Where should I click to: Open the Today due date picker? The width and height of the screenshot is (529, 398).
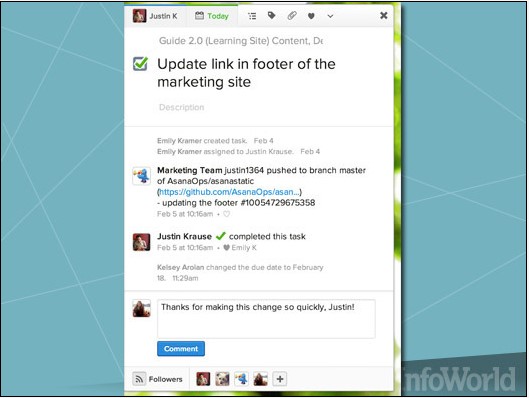[x=212, y=16]
